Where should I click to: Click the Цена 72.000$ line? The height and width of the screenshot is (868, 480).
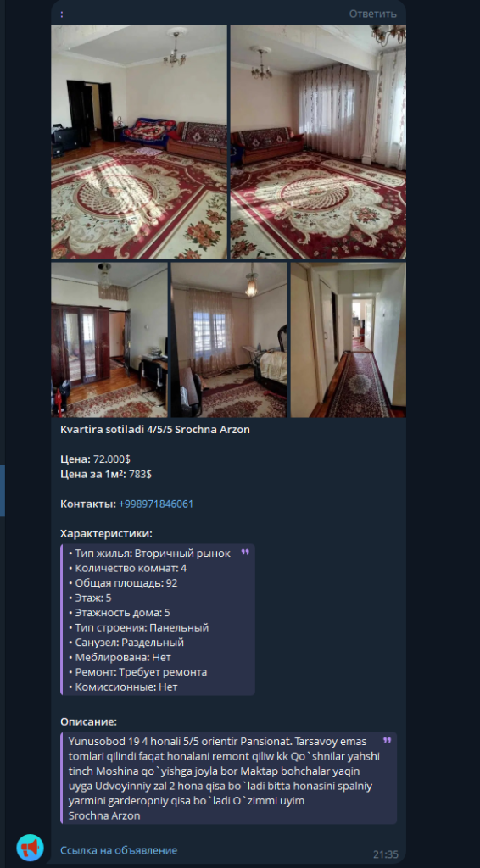95,459
